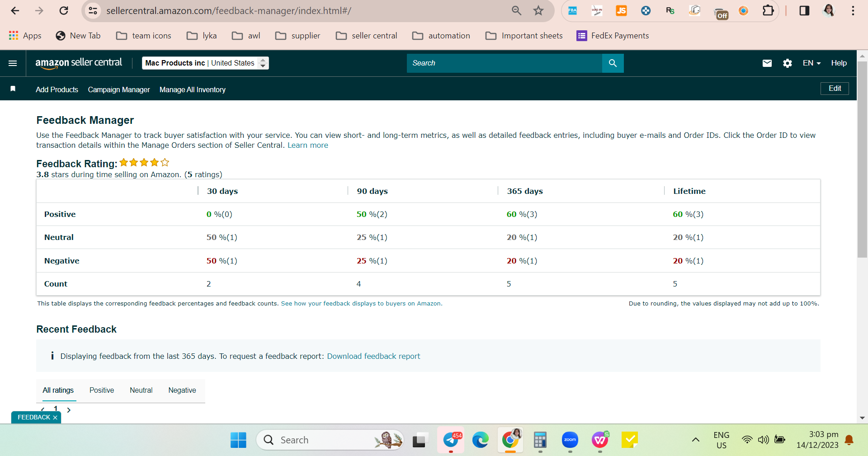Open the Windows notification bell
The width and height of the screenshot is (868, 456).
pyautogui.click(x=849, y=440)
